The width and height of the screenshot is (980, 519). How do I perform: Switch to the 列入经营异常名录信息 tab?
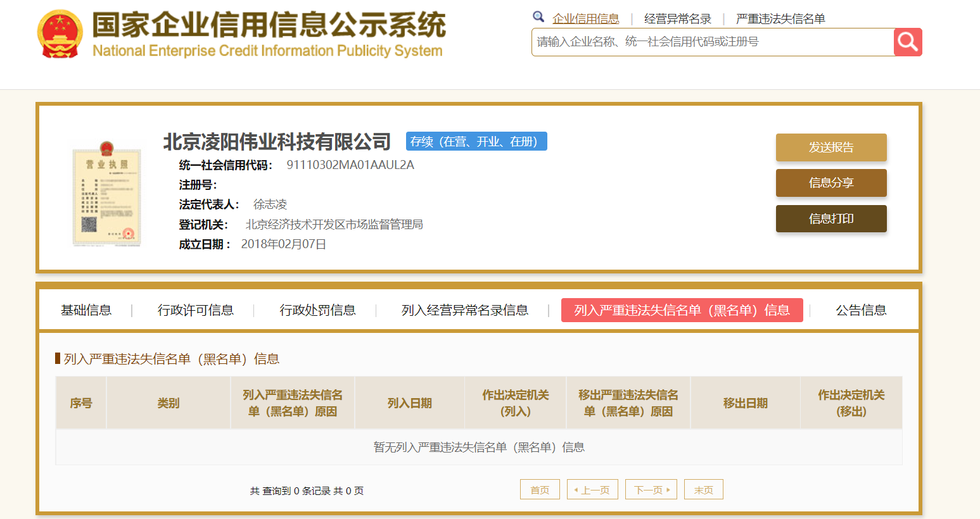click(x=465, y=310)
